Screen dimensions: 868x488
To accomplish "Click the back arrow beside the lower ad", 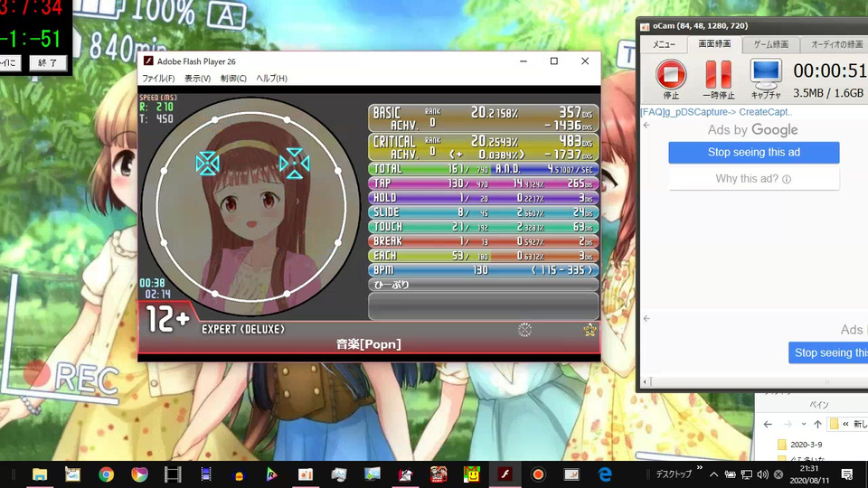I will [x=646, y=319].
